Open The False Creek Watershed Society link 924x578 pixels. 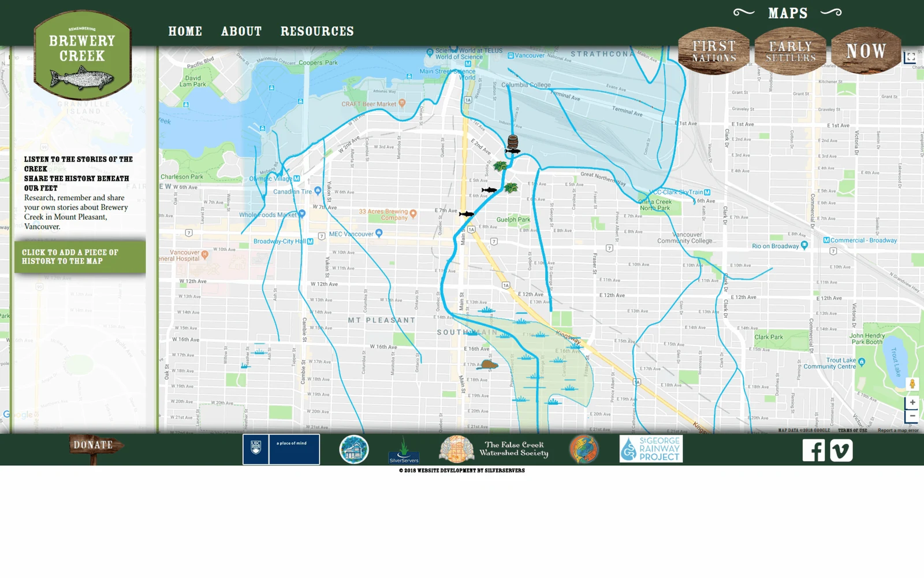494,449
